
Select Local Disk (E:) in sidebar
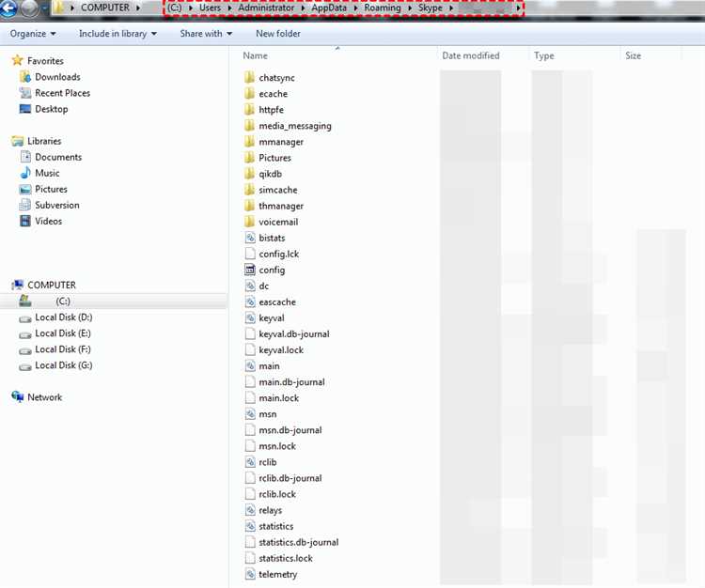tap(63, 333)
